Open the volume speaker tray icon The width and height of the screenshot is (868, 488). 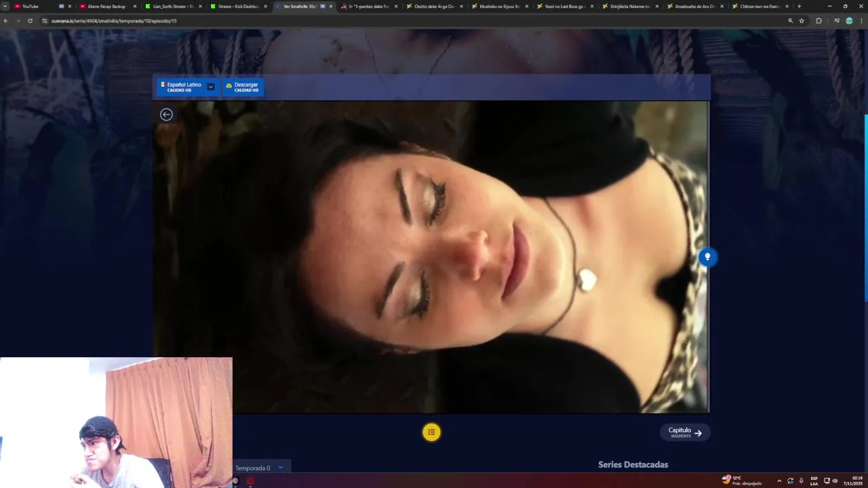(835, 481)
